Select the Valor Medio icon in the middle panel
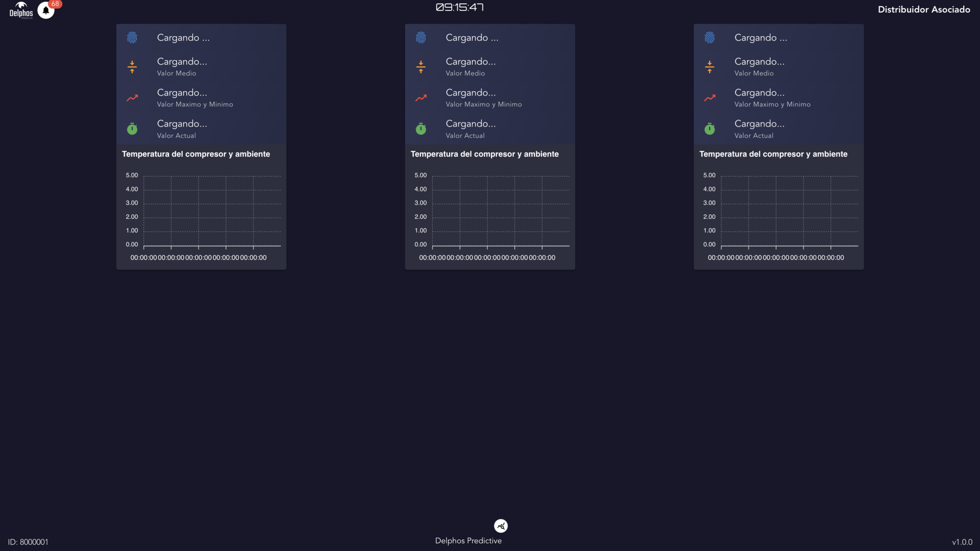The width and height of the screenshot is (980, 551). point(421,66)
